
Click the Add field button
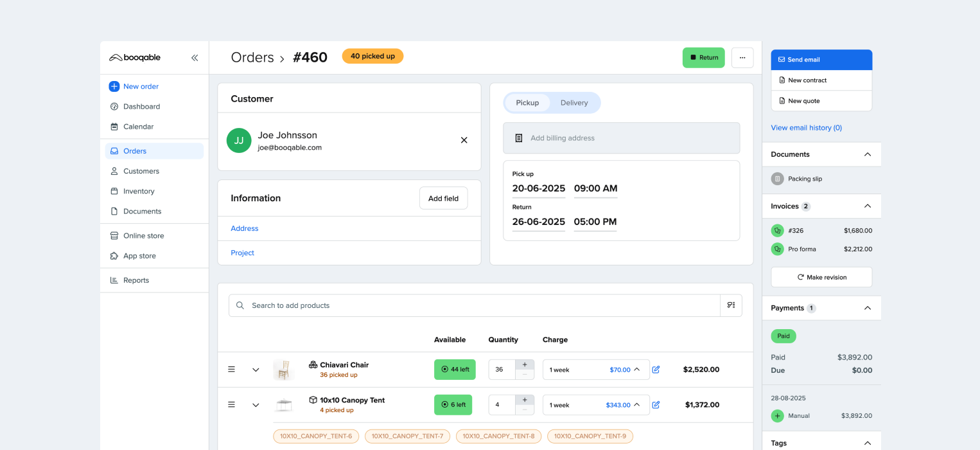click(443, 198)
